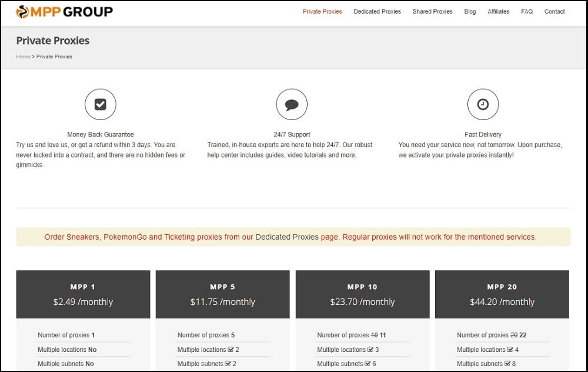This screenshot has height=372, width=588.
Task: Click 'Number of proxies 20 22' in MPP 20
Action: click(x=492, y=336)
